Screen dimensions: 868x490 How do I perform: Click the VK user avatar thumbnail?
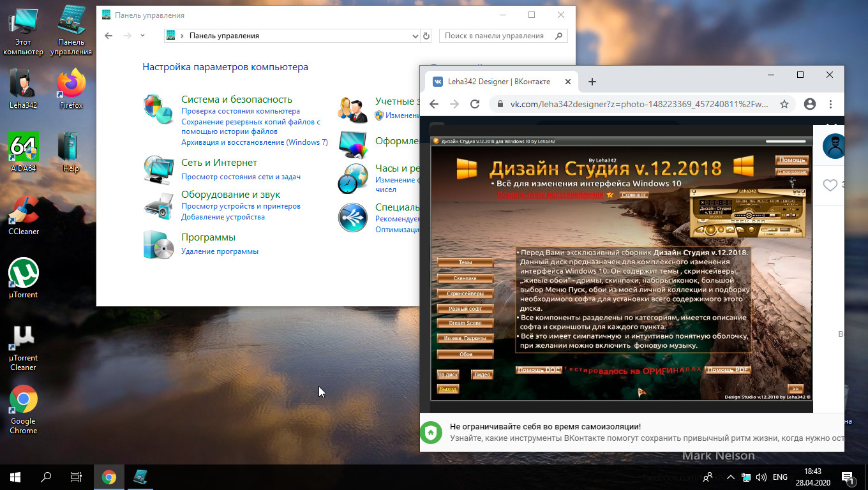click(834, 146)
